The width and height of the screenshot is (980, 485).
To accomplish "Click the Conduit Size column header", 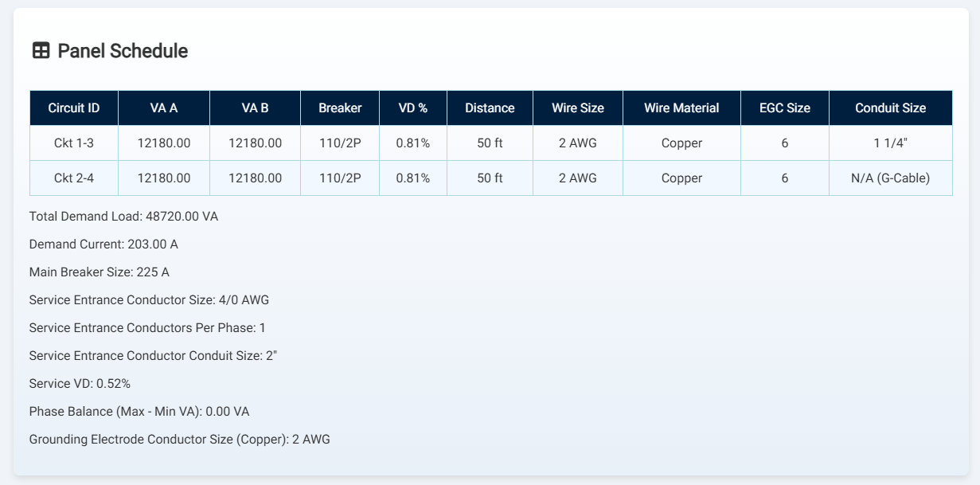I will pyautogui.click(x=890, y=108).
